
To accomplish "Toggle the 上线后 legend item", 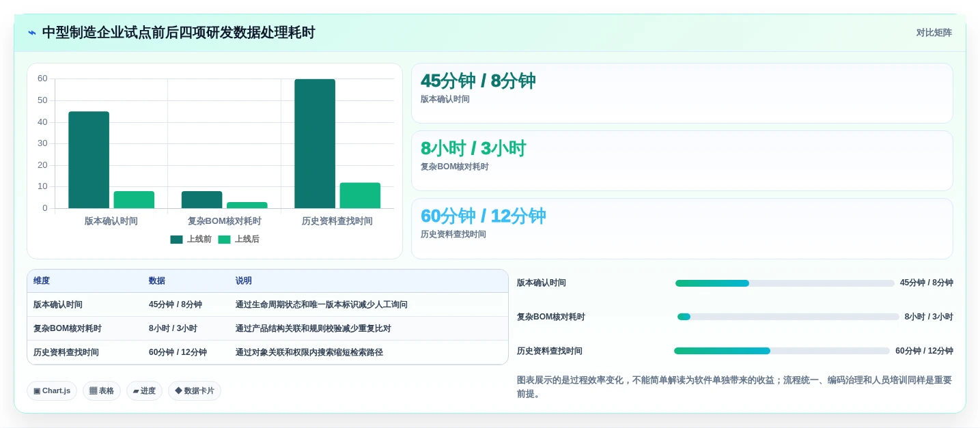I will click(238, 240).
